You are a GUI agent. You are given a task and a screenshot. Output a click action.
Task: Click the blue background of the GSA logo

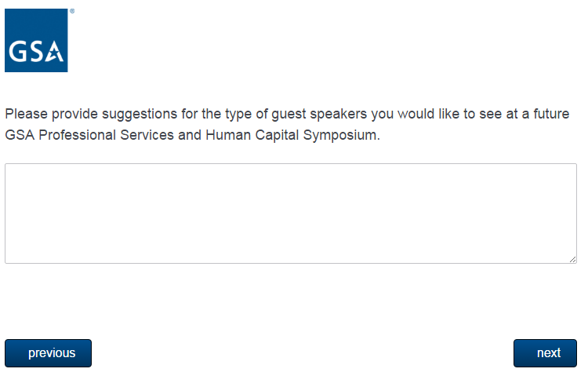[x=36, y=24]
